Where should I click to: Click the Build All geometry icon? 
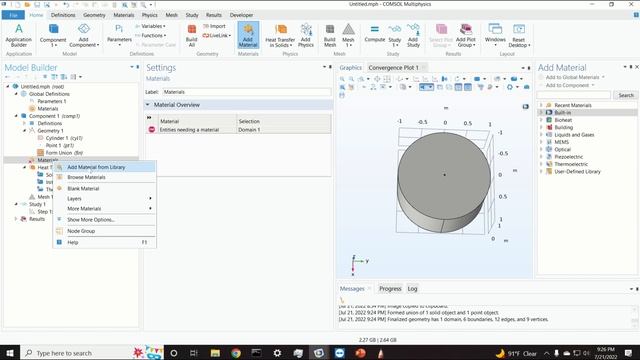pyautogui.click(x=191, y=35)
